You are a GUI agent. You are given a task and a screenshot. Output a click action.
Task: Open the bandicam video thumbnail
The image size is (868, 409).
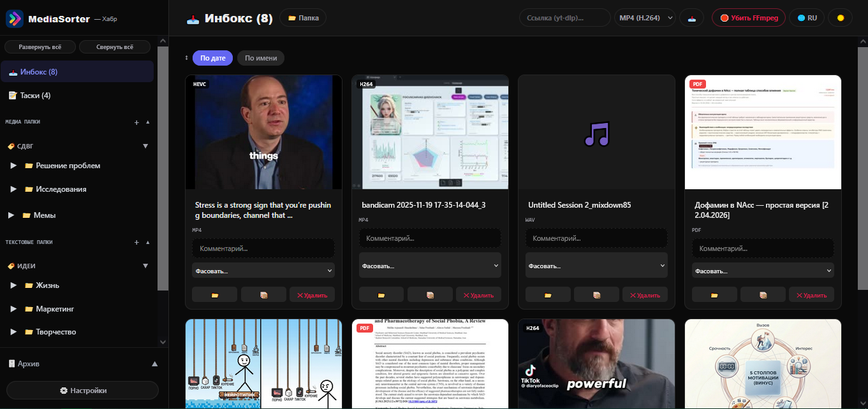point(430,132)
